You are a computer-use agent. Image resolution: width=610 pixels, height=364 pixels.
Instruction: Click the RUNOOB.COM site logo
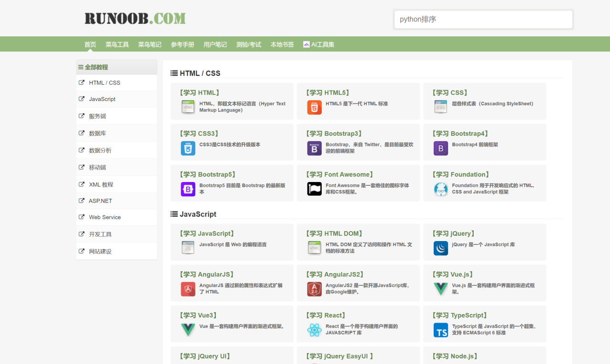coord(135,19)
